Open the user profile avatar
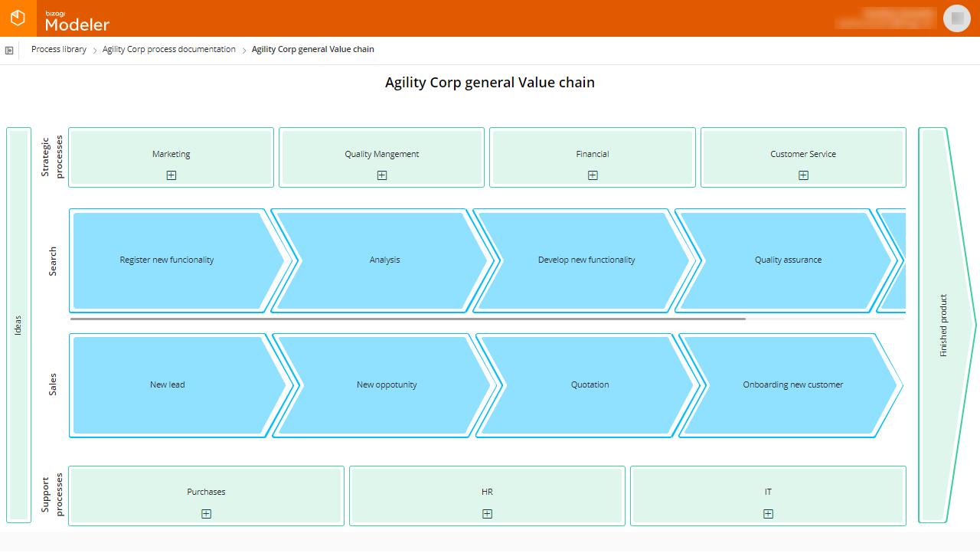The height and width of the screenshot is (553, 980). coord(956,18)
